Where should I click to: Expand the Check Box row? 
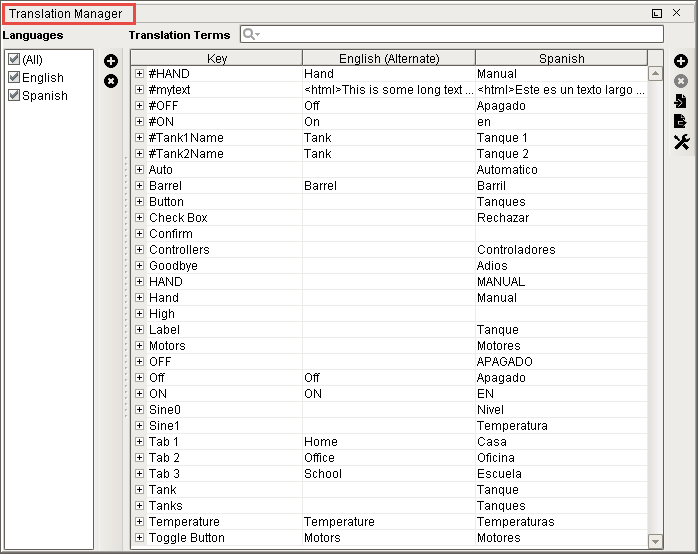click(139, 218)
